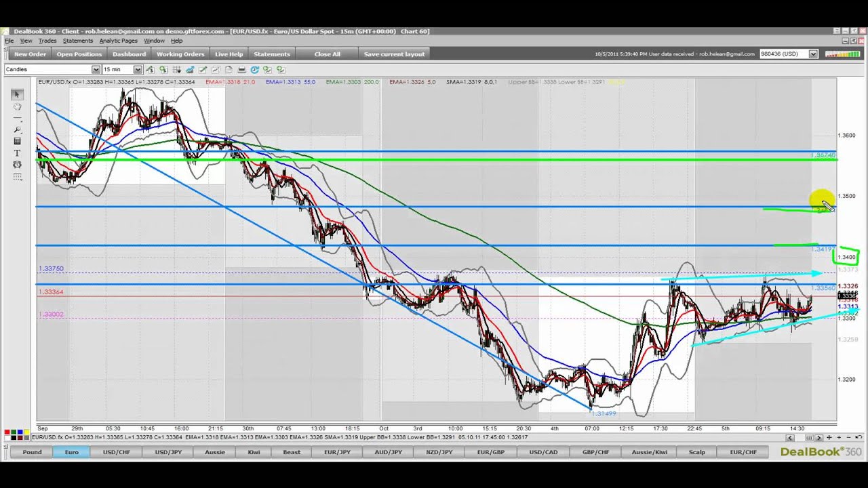Viewport: 868px width, 488px height.
Task: Expand the 15 min timeframe dropdown
Action: pyautogui.click(x=138, y=70)
